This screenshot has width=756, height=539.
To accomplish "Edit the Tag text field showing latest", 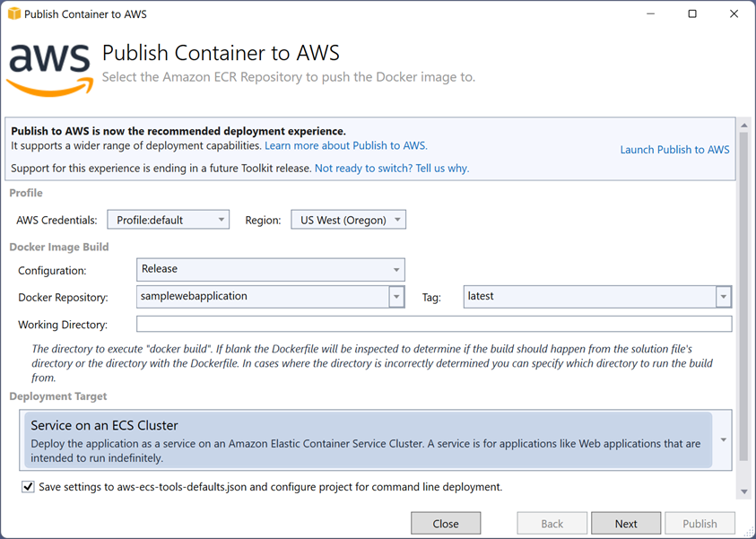I will click(590, 297).
